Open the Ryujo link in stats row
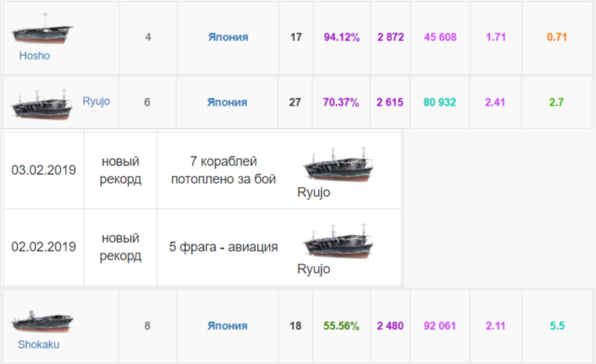The width and height of the screenshot is (596, 364). pos(96,99)
